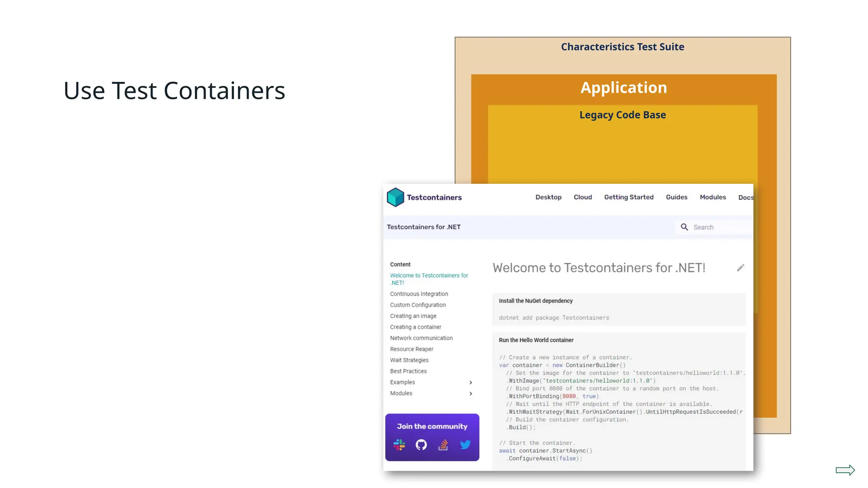Open the GitHub community icon

tap(421, 445)
